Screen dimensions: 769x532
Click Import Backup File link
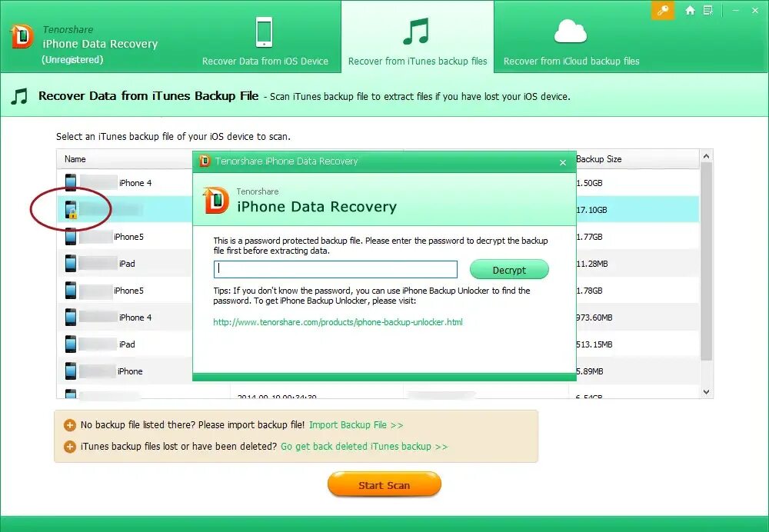pos(356,425)
